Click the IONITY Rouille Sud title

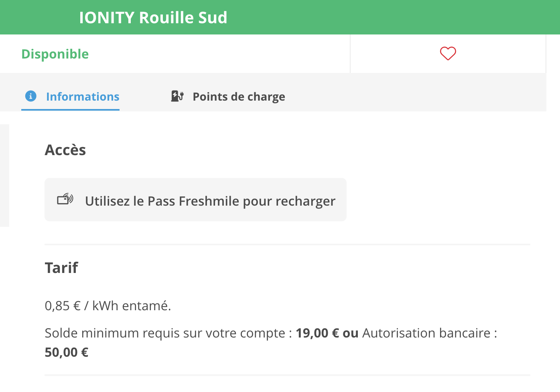(x=153, y=18)
